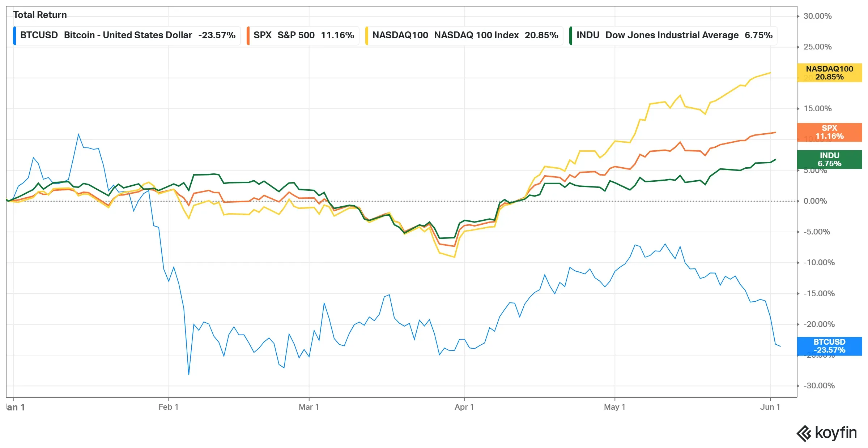The height and width of the screenshot is (448, 868).
Task: Click the blue BTCUSD -23.57% axis tag
Action: [x=829, y=346]
